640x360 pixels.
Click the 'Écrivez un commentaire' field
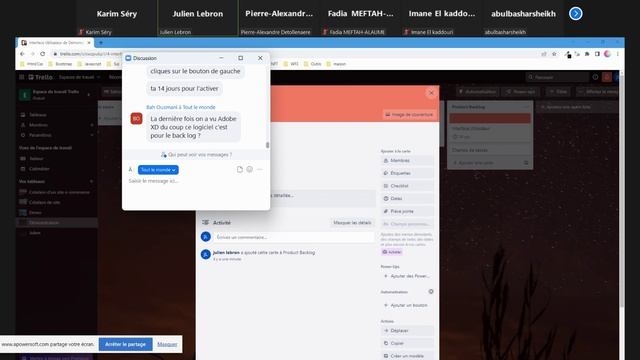click(293, 237)
